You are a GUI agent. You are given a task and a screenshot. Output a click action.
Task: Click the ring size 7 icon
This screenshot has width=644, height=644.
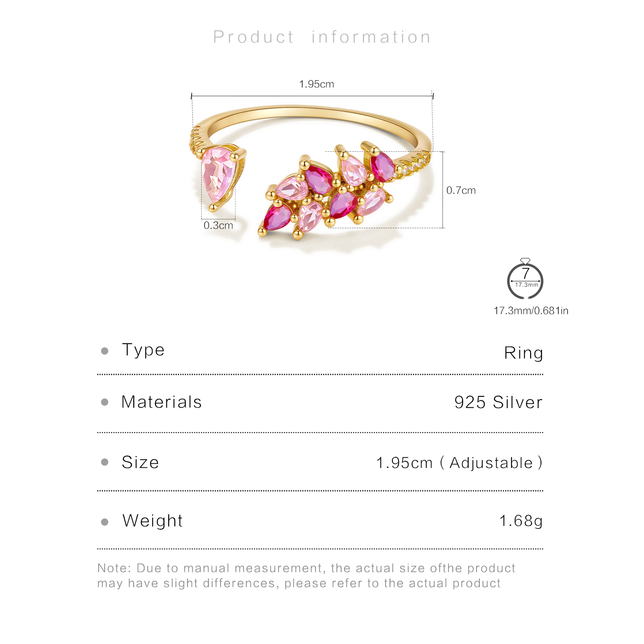tap(525, 281)
